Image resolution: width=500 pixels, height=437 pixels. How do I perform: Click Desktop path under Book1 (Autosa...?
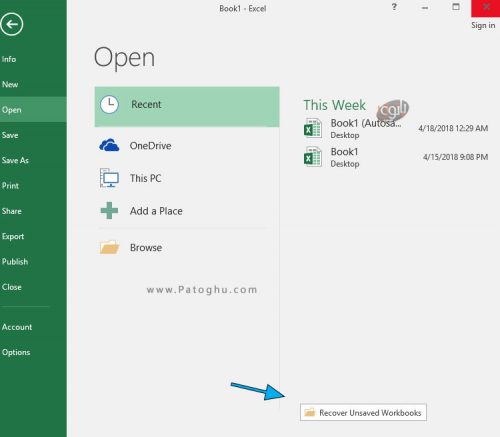[345, 135]
